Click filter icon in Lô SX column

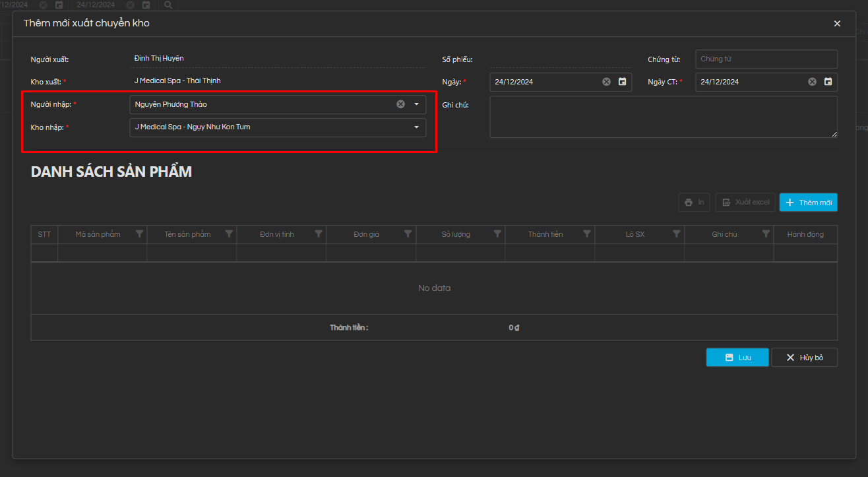coord(676,234)
